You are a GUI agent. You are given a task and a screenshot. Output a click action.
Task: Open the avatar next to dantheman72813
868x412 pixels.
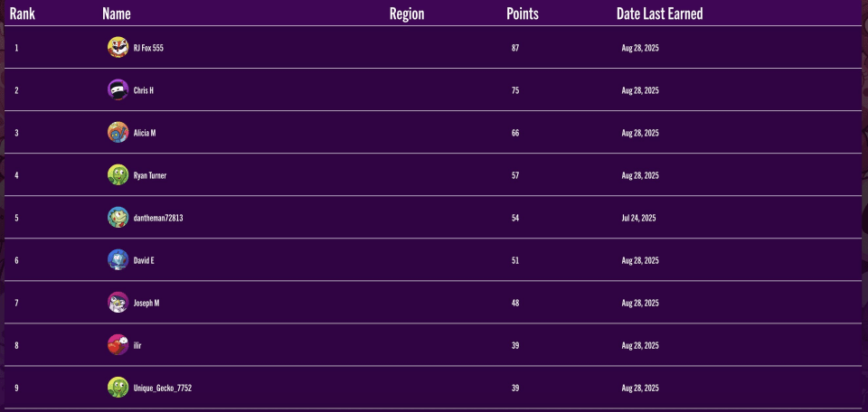click(118, 218)
